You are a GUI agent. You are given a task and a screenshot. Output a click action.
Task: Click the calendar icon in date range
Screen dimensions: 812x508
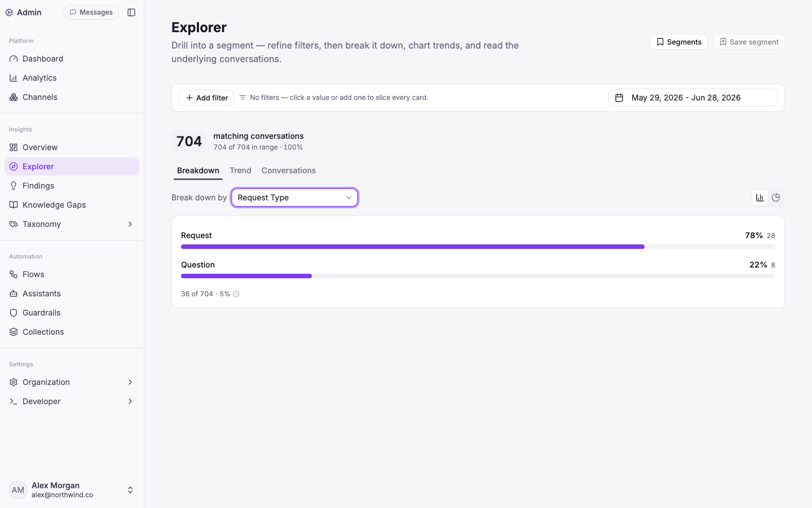[619, 98]
